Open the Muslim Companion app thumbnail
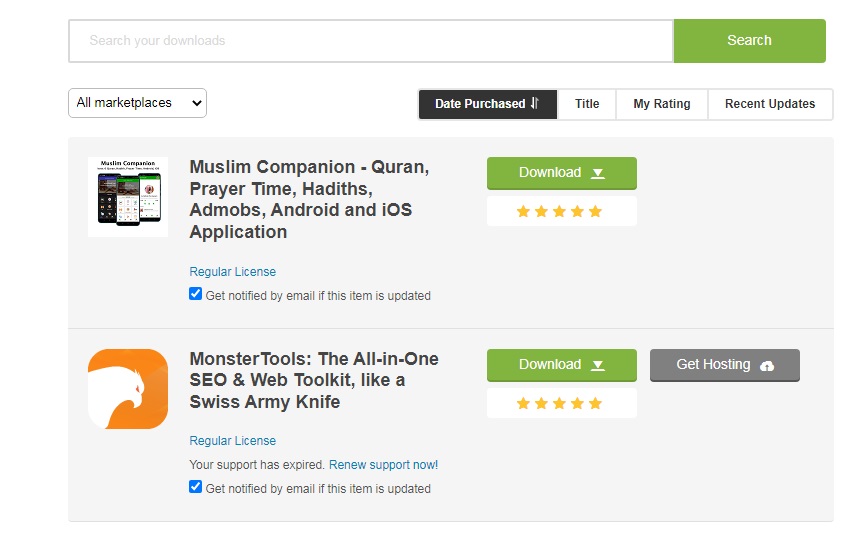Viewport: 857px width, 539px height. pyautogui.click(x=128, y=197)
